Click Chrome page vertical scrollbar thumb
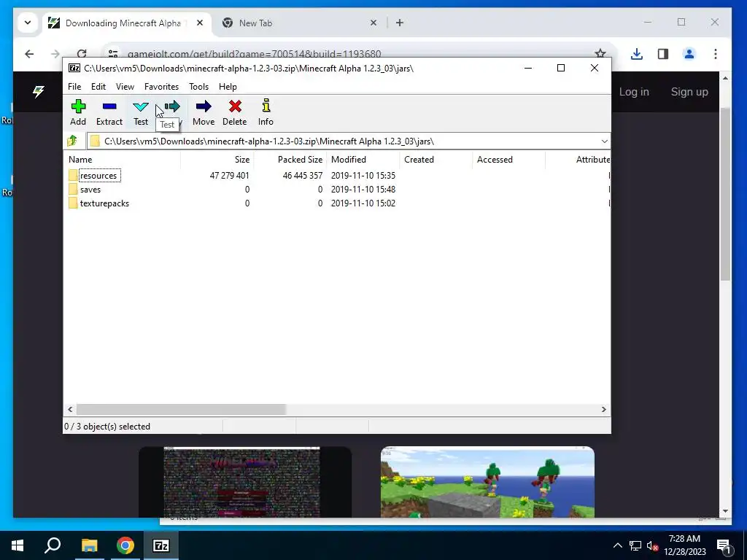Image resolution: width=747 pixels, height=560 pixels. click(725, 194)
